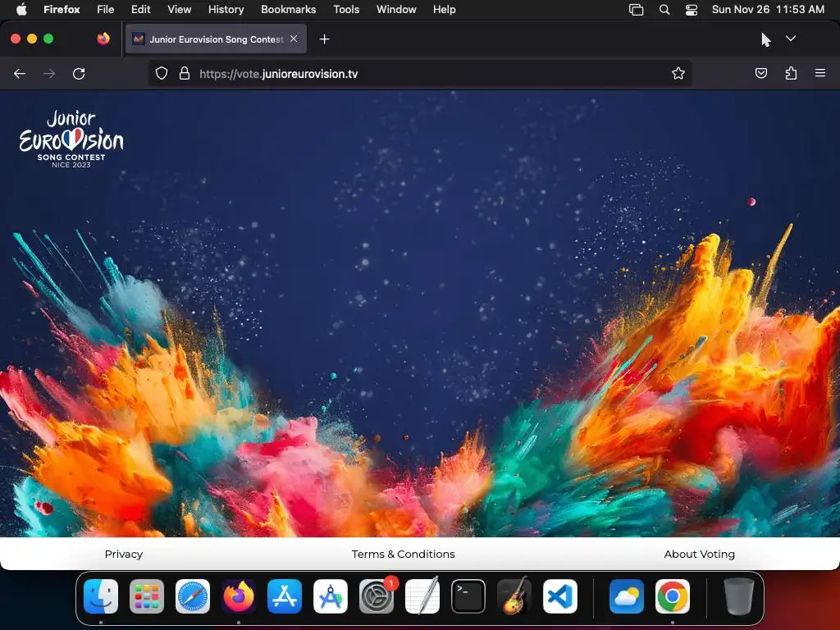Click the Junior Eurovision Nice 2023 logo
840x630 pixels.
[x=71, y=139]
